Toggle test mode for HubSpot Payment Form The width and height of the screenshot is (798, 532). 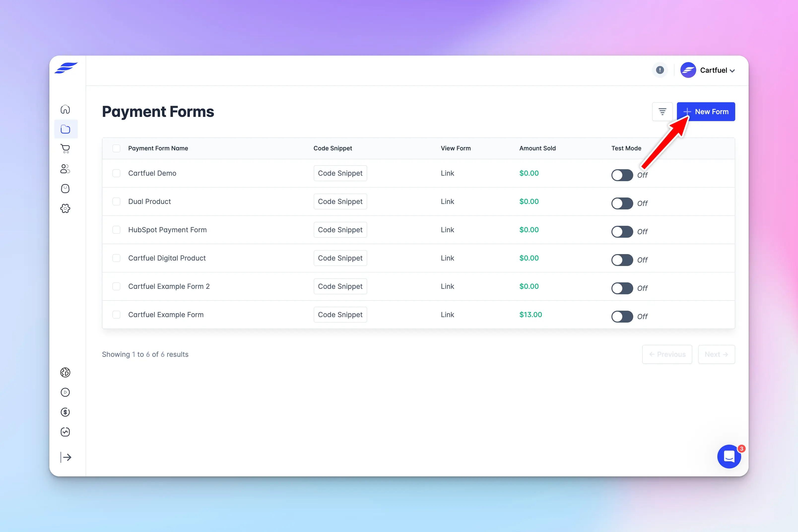coord(622,232)
